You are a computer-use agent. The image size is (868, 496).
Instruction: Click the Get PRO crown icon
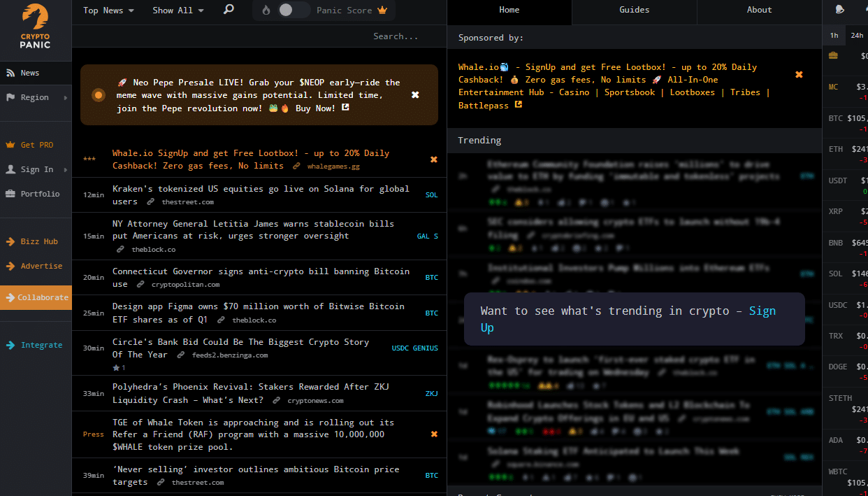click(10, 145)
